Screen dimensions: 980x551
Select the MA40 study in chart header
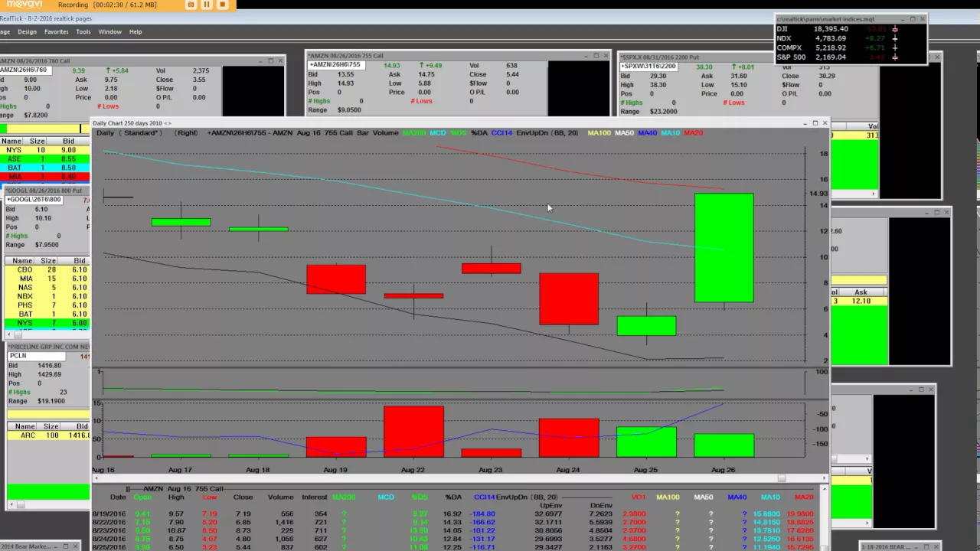(647, 133)
